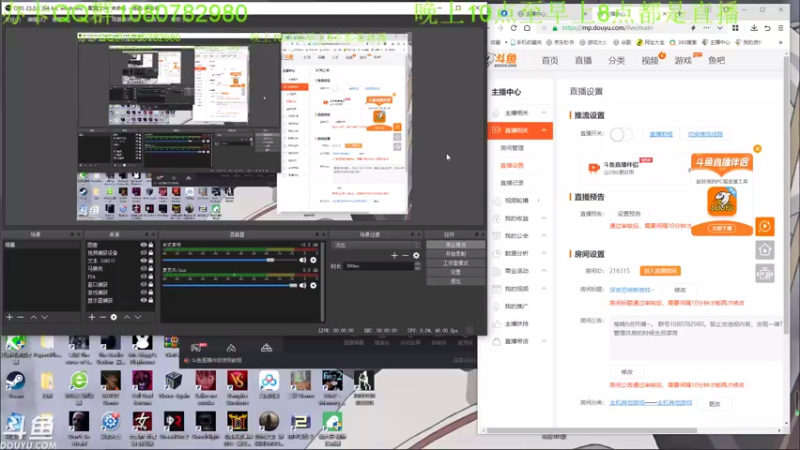Viewport: 800px width, 450px height.
Task: Open 视频 tab on Douyu navigation
Action: [x=649, y=61]
